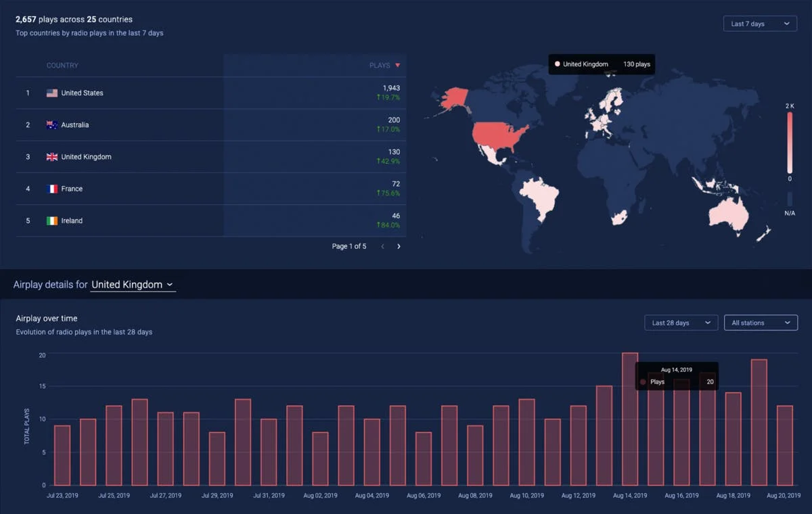
Task: Click the France flag icon
Action: [x=52, y=189]
